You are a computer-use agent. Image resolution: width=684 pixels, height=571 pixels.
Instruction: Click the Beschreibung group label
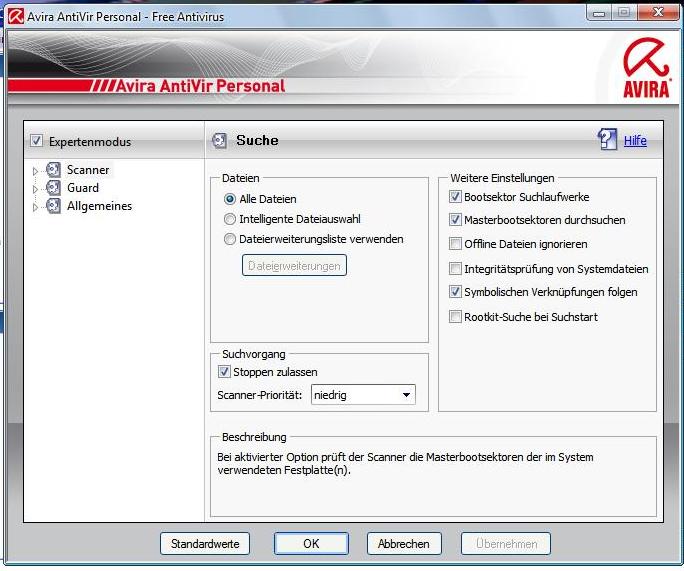254,437
